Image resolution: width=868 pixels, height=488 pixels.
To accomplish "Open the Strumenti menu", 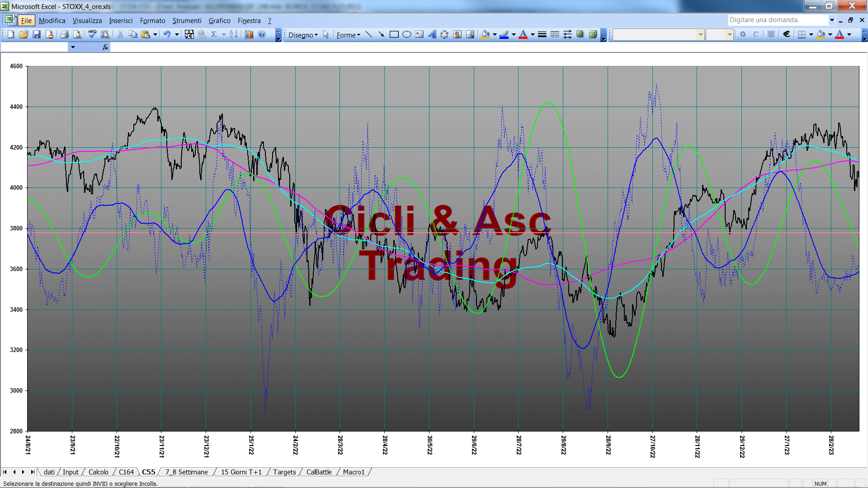I will click(187, 20).
